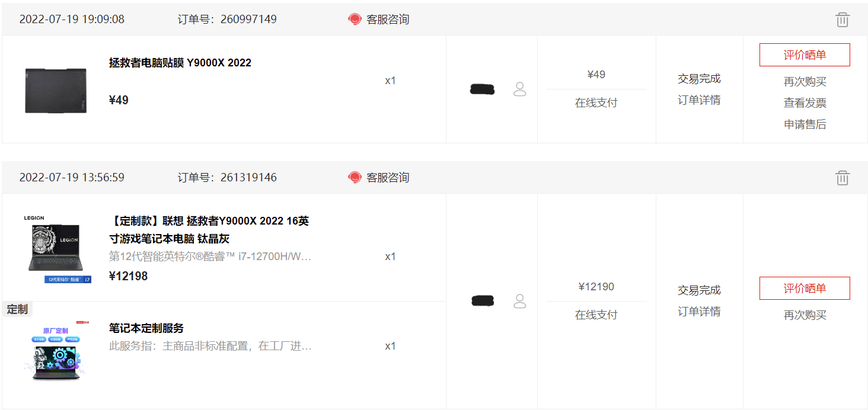This screenshot has height=410, width=868.
Task: Click 评价晒单 button for second order
Action: [805, 289]
